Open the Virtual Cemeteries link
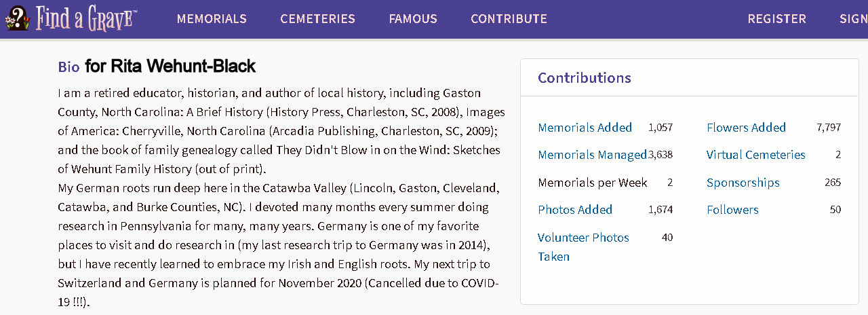868x315 pixels. (x=755, y=155)
